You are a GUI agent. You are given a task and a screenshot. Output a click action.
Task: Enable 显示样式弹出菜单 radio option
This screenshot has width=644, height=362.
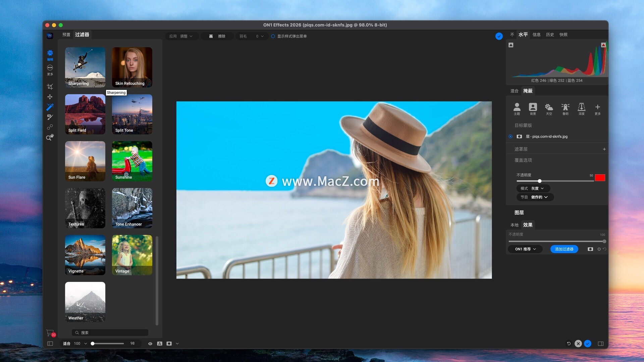click(x=273, y=36)
